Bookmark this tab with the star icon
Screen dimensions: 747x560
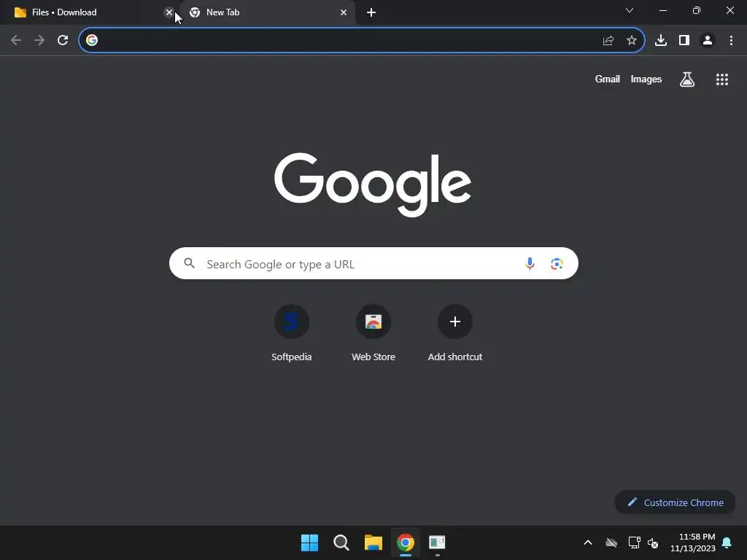pyautogui.click(x=632, y=41)
